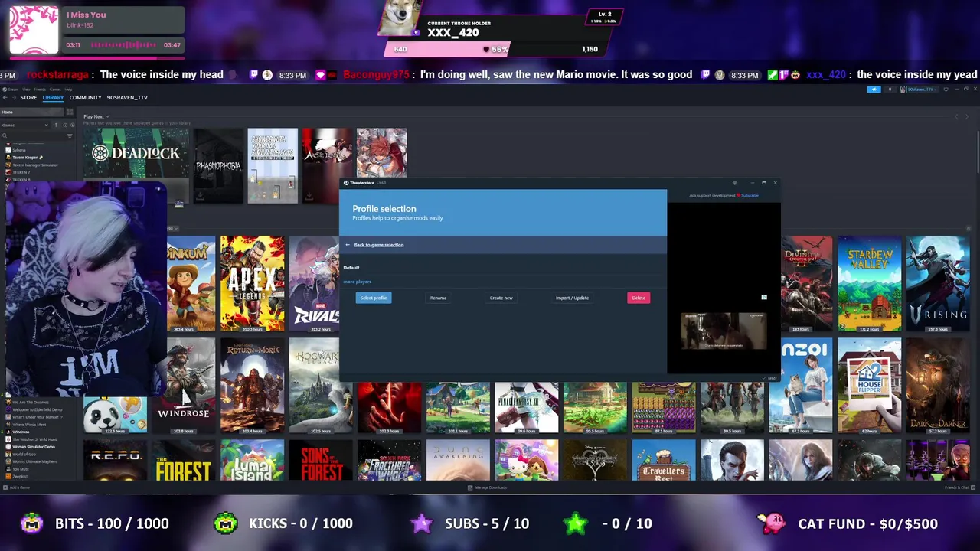Open the Stardew Valley game cover
The width and height of the screenshot is (980, 551).
click(x=869, y=283)
